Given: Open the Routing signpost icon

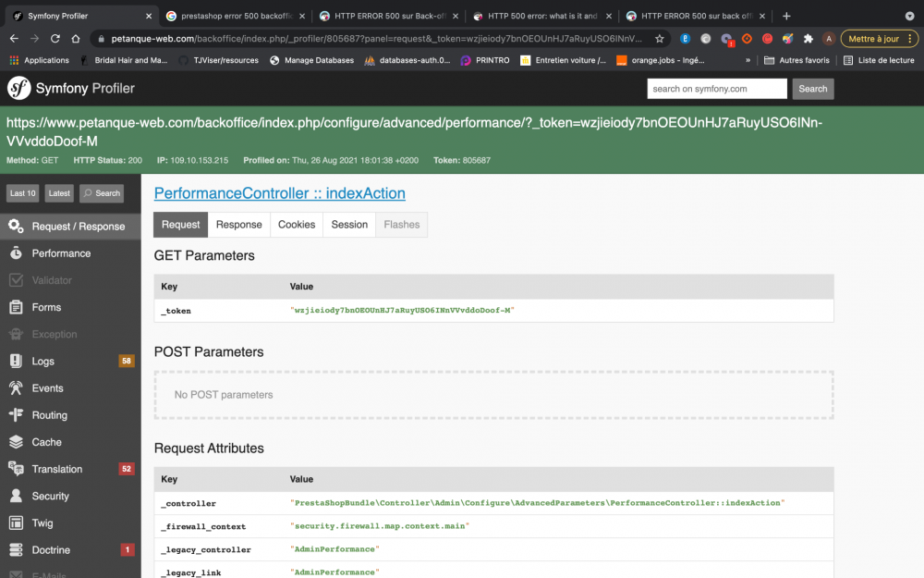Looking at the screenshot, I should [x=16, y=415].
